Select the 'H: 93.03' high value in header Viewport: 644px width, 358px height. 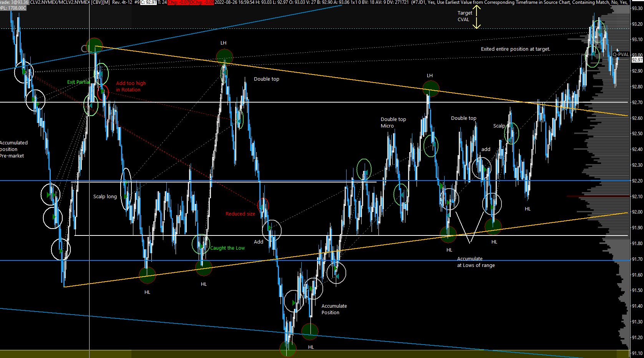coord(263,2)
